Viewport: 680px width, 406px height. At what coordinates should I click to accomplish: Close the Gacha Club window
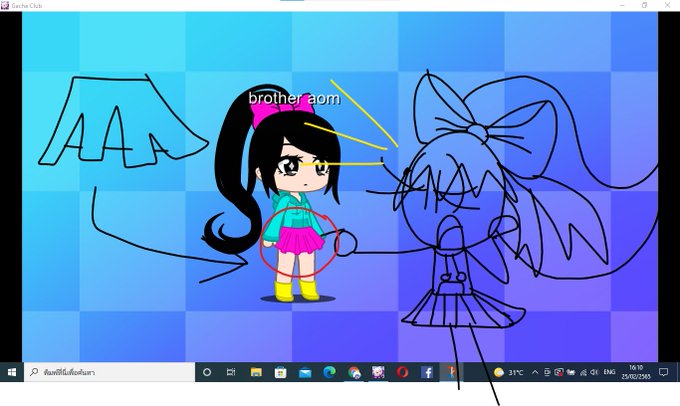(667, 5)
